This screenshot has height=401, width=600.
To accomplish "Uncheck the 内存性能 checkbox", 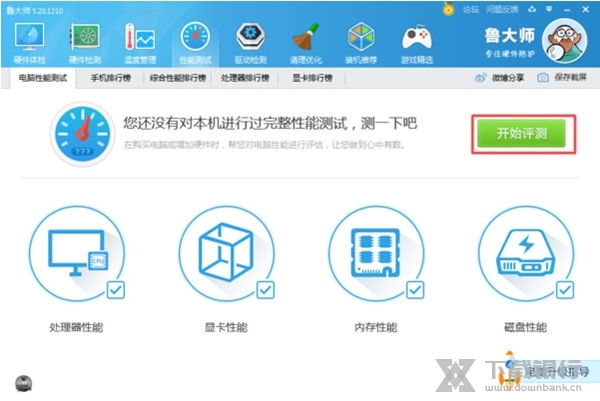I will [x=415, y=290].
